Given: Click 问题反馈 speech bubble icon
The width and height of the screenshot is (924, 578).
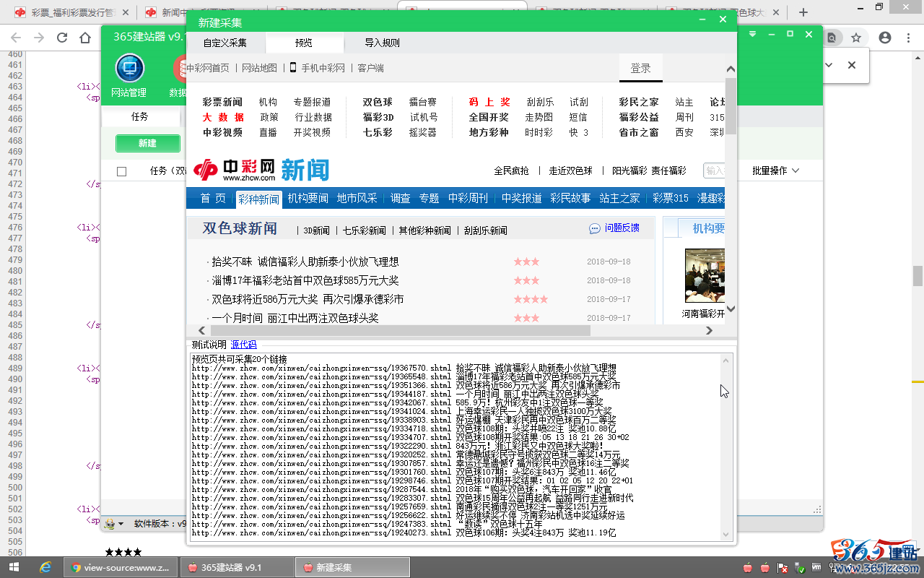Looking at the screenshot, I should (595, 228).
